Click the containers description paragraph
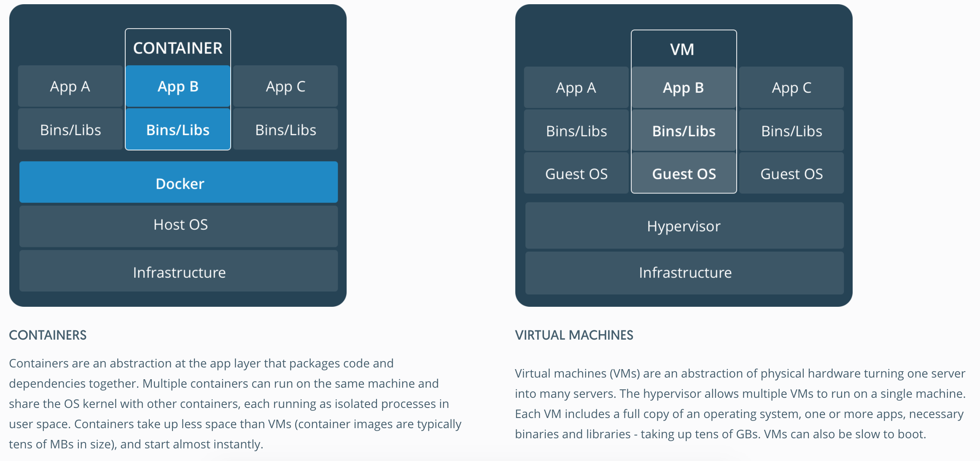980x461 pixels. coord(234,403)
